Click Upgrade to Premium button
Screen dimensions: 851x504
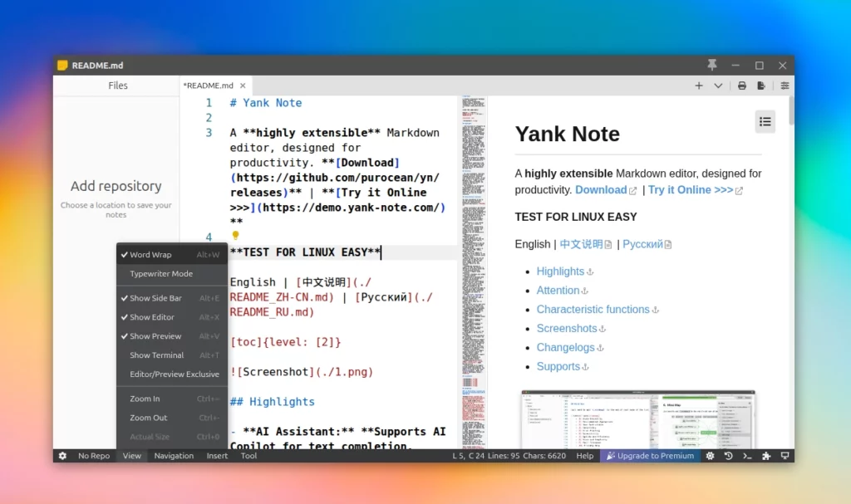(x=650, y=456)
